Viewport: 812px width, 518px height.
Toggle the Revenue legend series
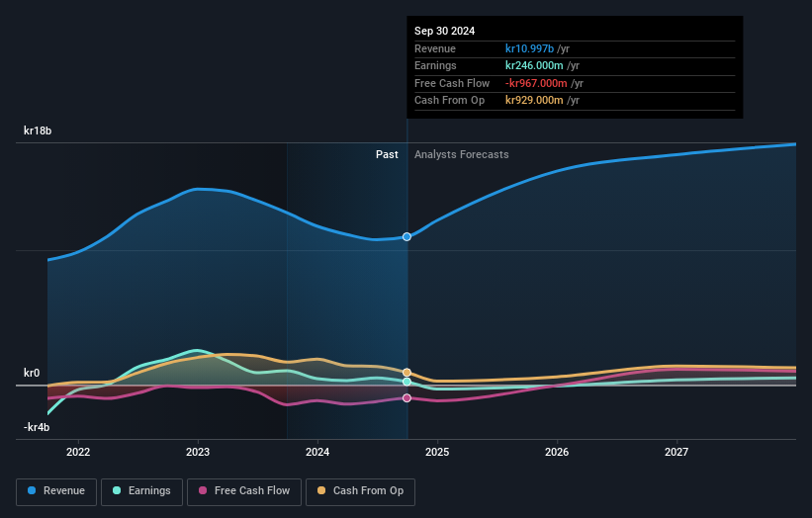coord(56,491)
